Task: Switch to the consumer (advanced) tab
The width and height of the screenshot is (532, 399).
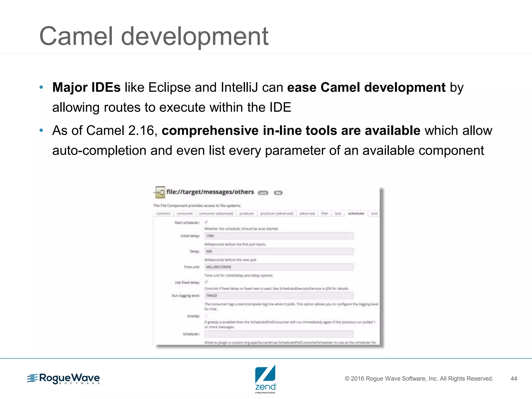Action: 216,214
